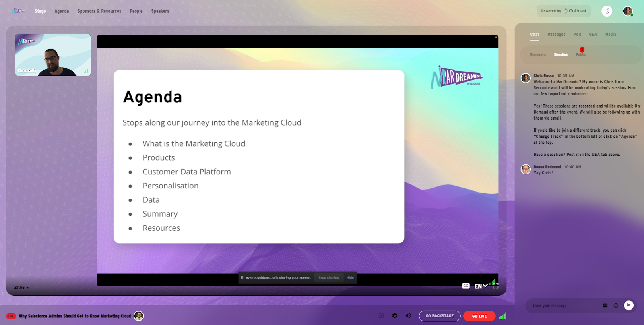Image resolution: width=644 pixels, height=325 pixels.
Task: Open the user profile avatar menu
Action: (627, 11)
